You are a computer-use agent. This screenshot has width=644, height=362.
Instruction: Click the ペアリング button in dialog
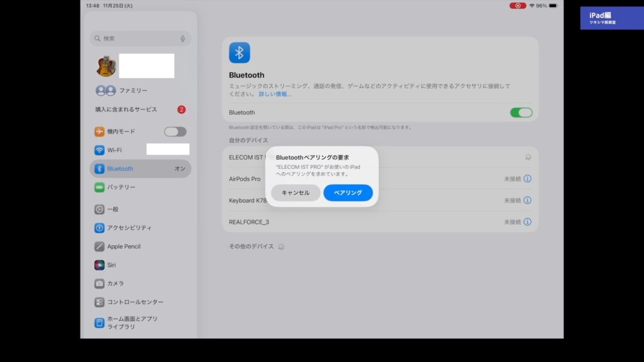[x=348, y=193]
